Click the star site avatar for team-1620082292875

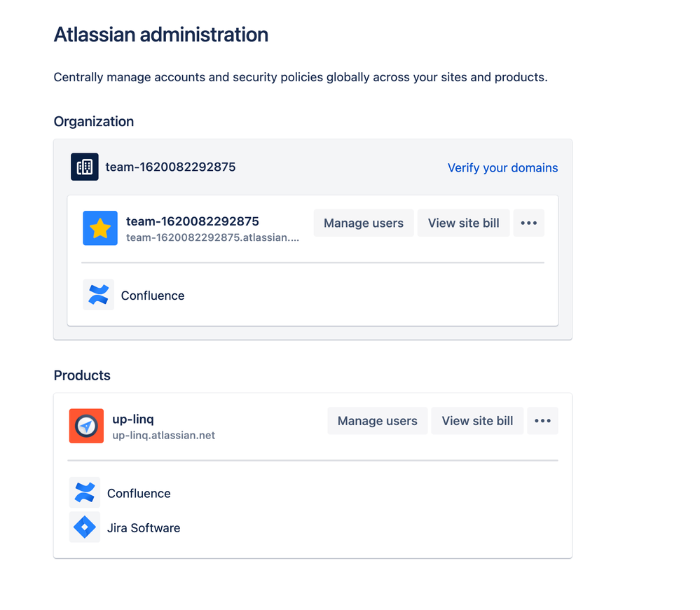100,228
